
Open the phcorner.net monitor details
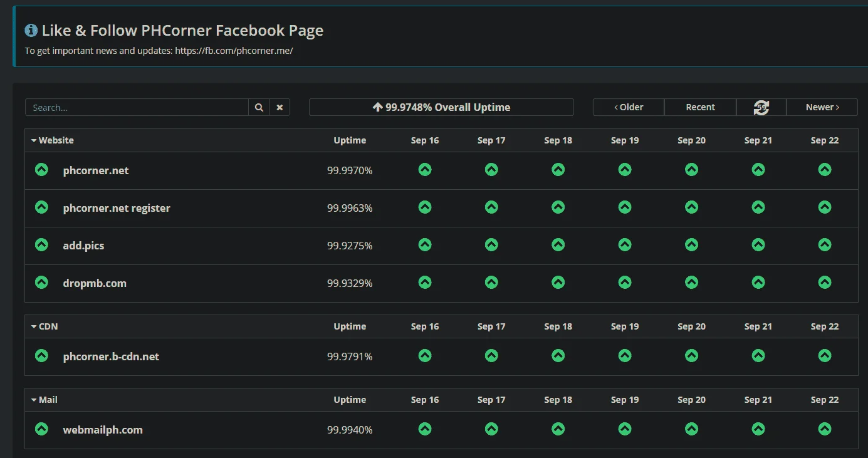point(96,170)
